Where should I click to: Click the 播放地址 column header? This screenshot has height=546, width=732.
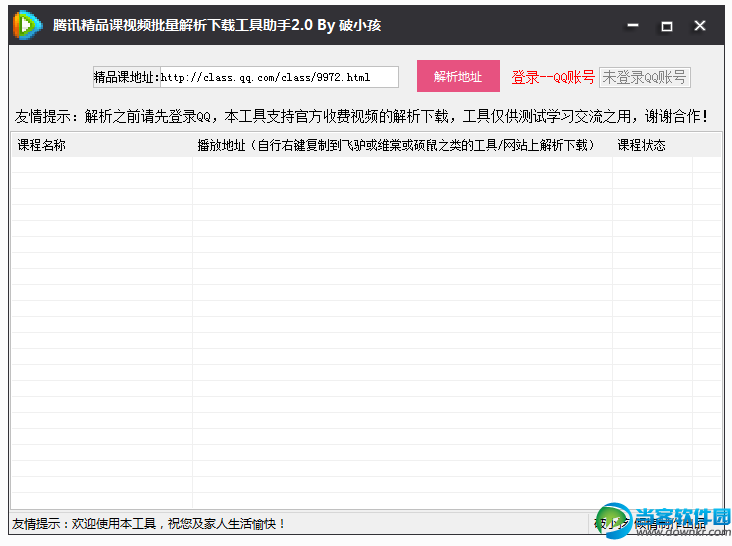pos(402,145)
